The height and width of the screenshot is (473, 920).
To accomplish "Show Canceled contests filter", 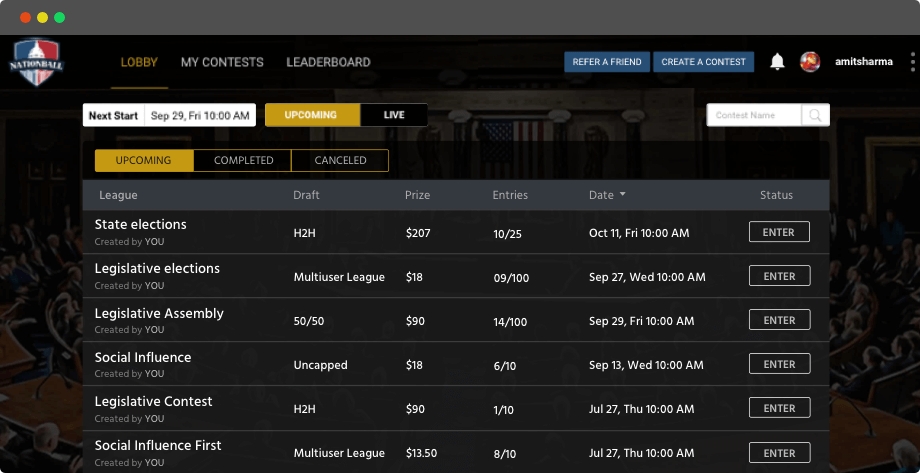I will pos(340,160).
